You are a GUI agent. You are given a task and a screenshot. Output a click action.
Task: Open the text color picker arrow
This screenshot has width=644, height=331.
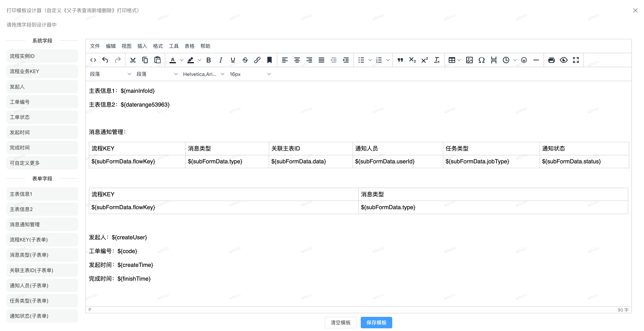[x=182, y=60]
